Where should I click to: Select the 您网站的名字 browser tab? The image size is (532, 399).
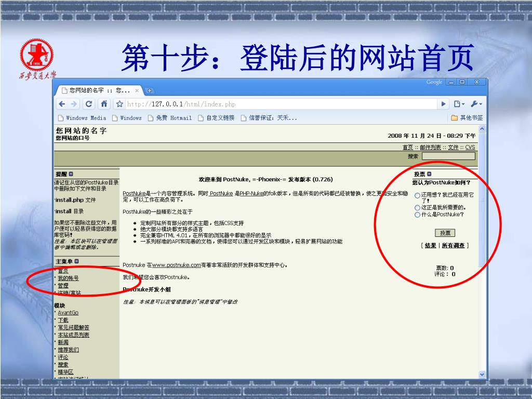tap(99, 90)
